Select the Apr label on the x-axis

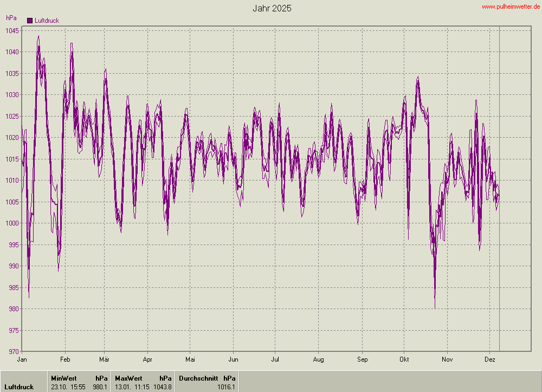pos(147,359)
